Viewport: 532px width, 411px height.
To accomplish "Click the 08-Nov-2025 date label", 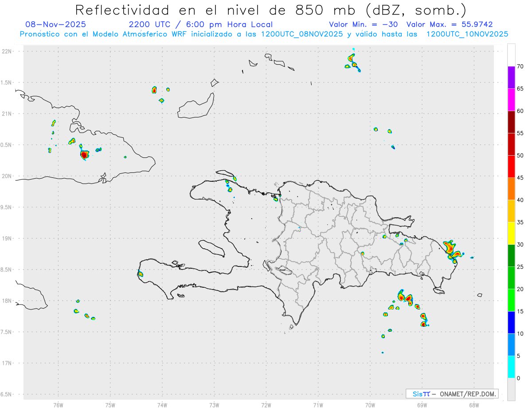I will [56, 24].
